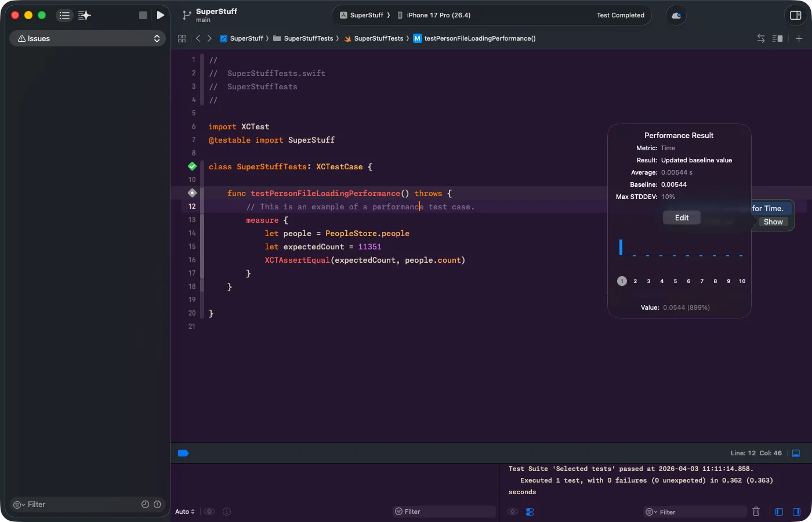
Task: Toggle breakpoints with the blue tag icon
Action: [183, 454]
